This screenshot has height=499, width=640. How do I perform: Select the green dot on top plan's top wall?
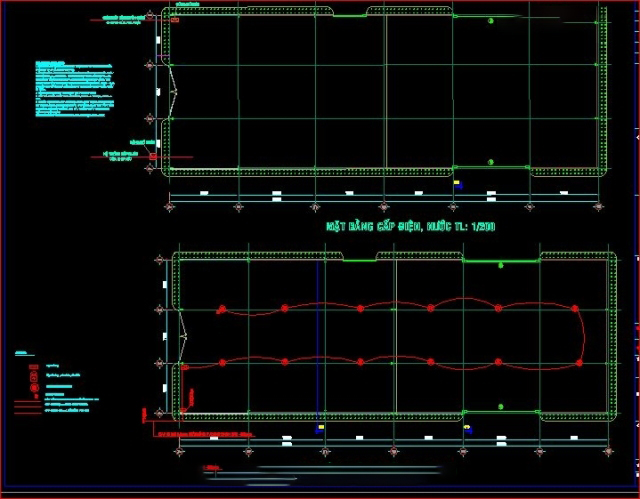pos(489,20)
